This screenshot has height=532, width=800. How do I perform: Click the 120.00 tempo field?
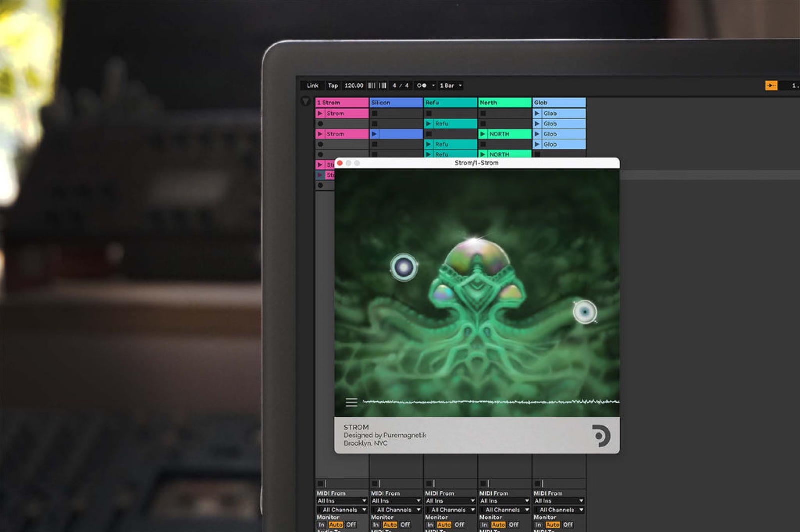pos(354,86)
